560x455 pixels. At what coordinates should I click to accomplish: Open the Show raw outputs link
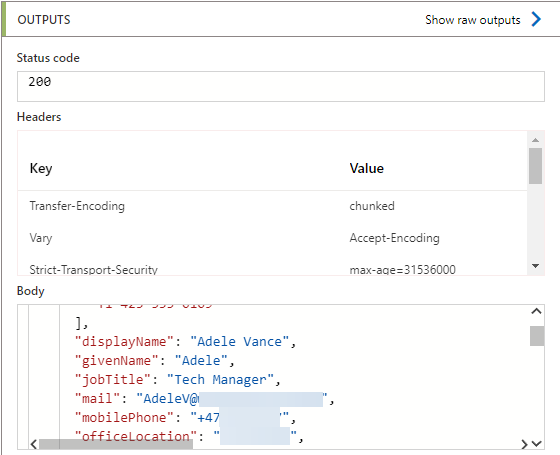pyautogui.click(x=472, y=20)
